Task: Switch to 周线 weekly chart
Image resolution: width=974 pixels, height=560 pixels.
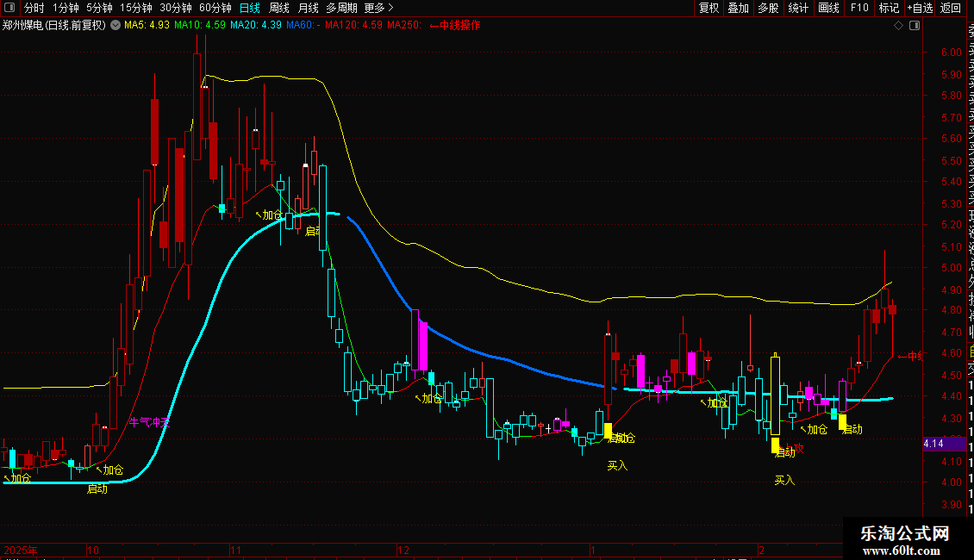Action: pos(279,8)
